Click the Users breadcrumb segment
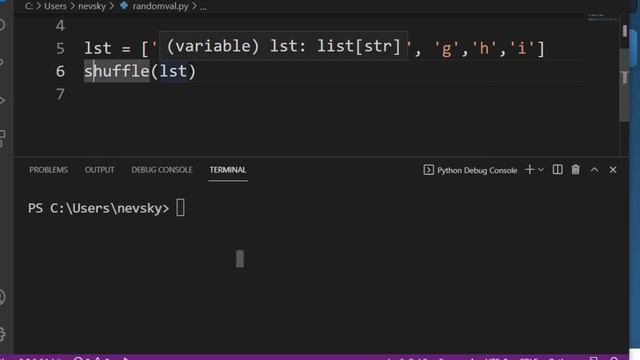 pos(55,6)
